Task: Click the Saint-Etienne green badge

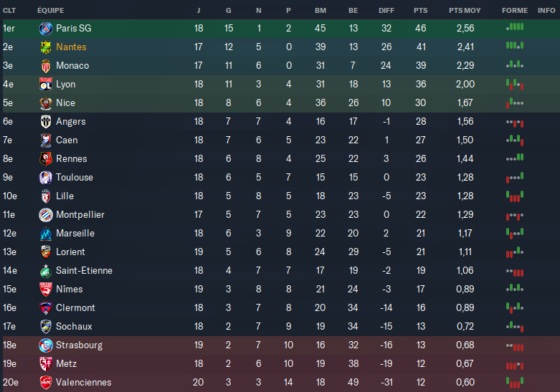Action: coord(46,271)
